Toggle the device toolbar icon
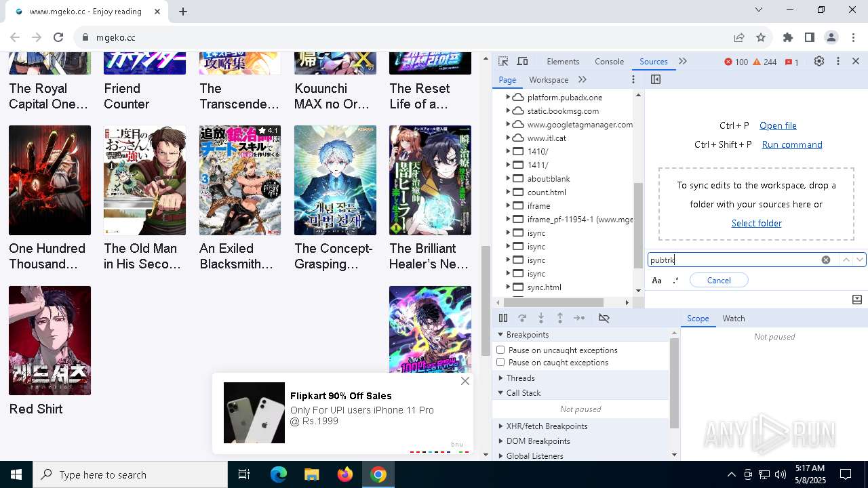This screenshot has width=868, height=488. click(522, 61)
